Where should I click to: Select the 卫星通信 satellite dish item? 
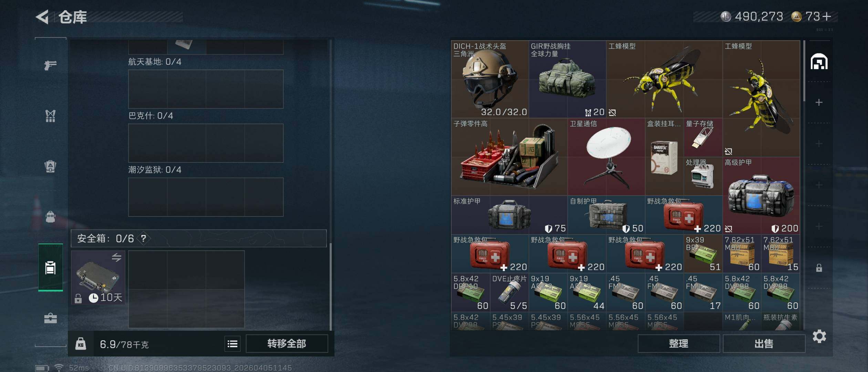[x=606, y=157]
